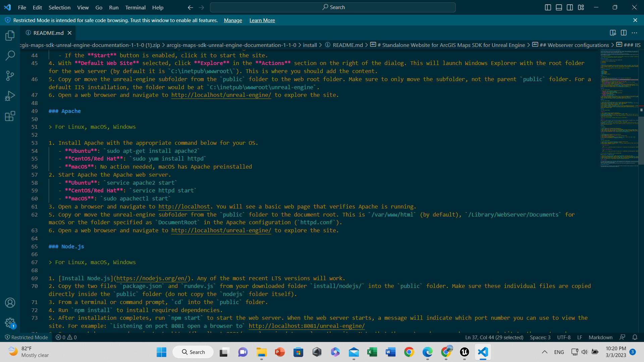Click the Manage link in Restricted Mode banner

click(233, 20)
